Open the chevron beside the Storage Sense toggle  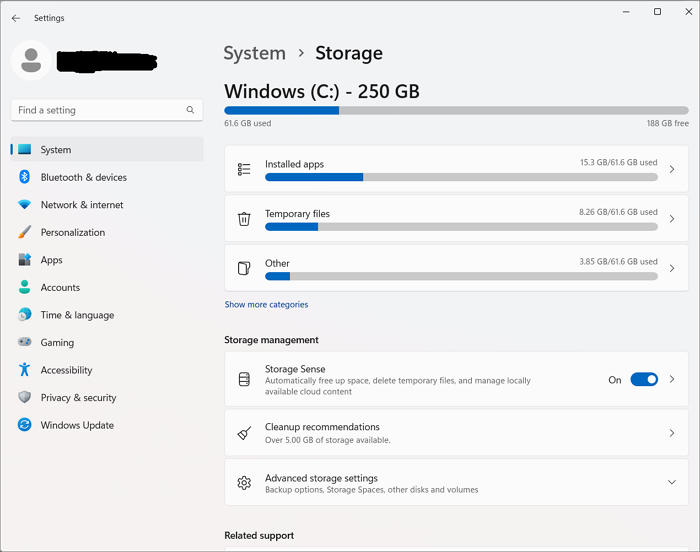coord(671,380)
